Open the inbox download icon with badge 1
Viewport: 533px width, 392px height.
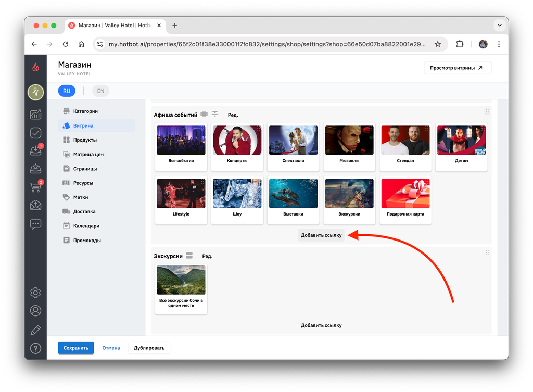[36, 150]
